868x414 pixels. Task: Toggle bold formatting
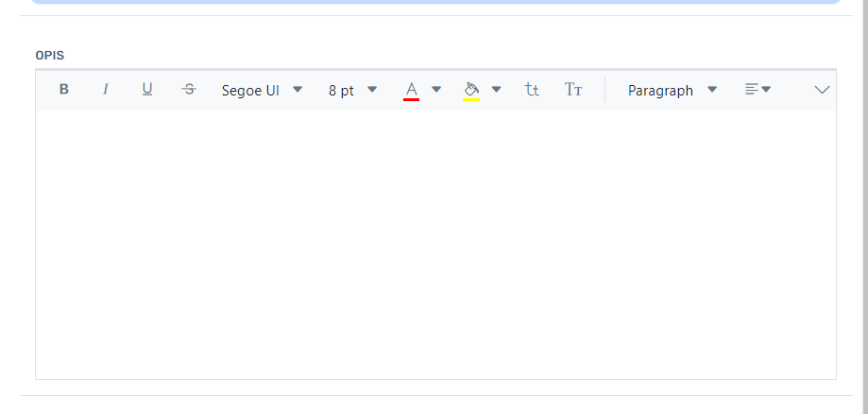64,90
